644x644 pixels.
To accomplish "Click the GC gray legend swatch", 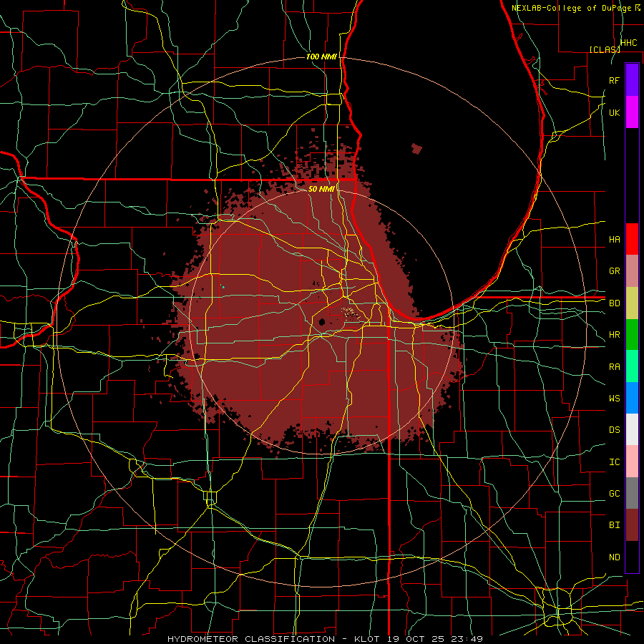I will coord(632,493).
